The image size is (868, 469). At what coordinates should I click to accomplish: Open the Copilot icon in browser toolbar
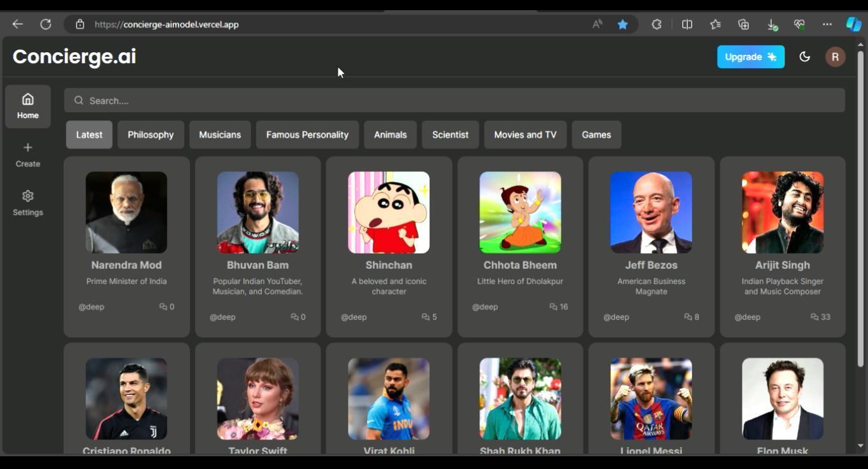click(x=853, y=24)
